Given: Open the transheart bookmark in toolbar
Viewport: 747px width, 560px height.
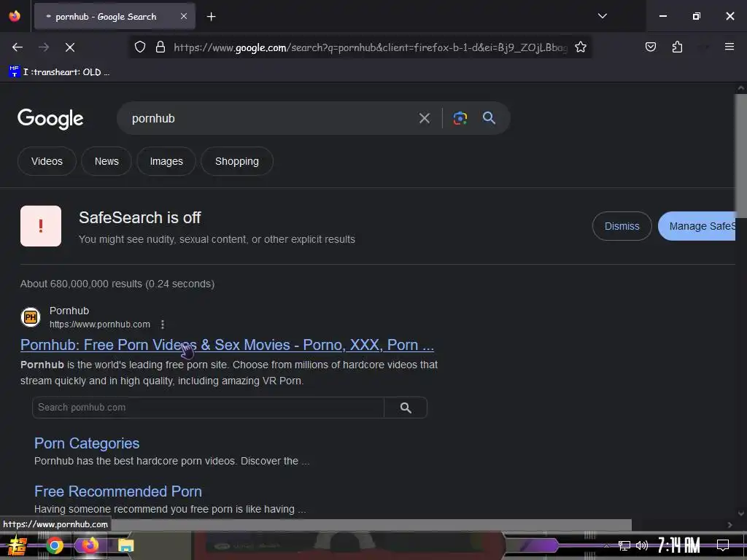Looking at the screenshot, I should tap(60, 72).
